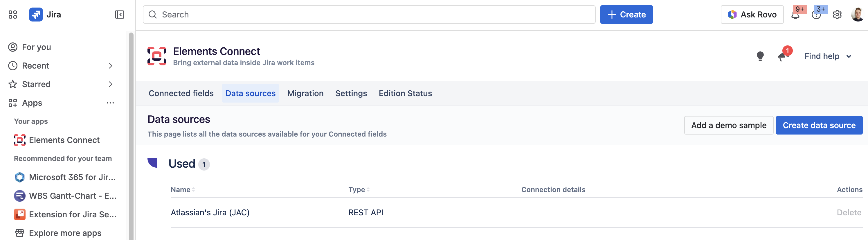Click the lightbulb tips icon
The height and width of the screenshot is (240, 868).
(x=760, y=56)
